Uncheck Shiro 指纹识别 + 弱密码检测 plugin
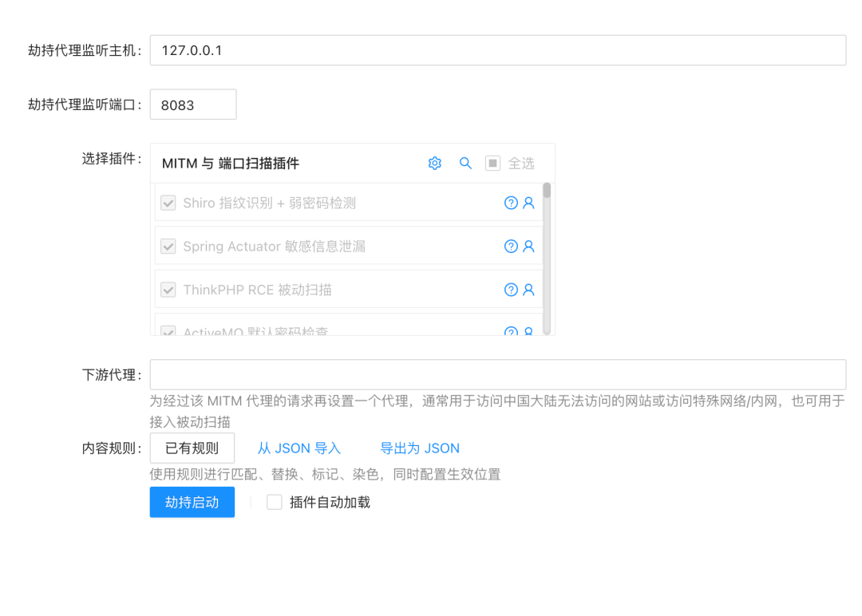 point(168,203)
